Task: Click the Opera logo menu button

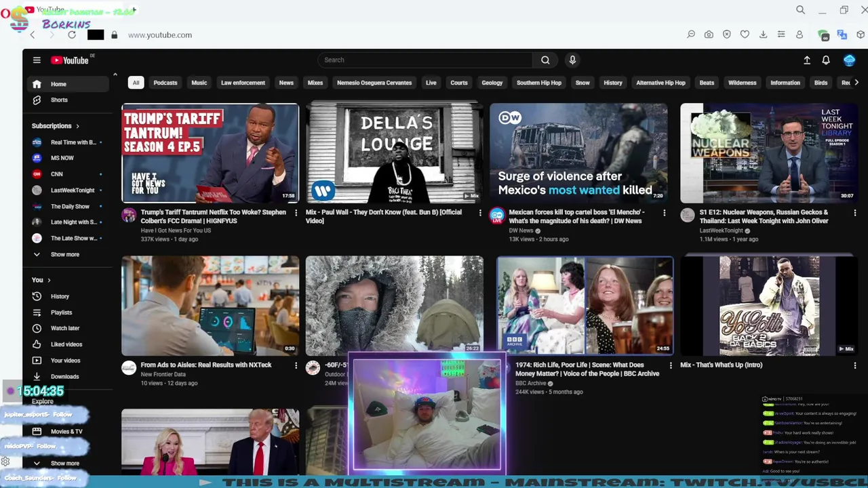Action: 5,13
